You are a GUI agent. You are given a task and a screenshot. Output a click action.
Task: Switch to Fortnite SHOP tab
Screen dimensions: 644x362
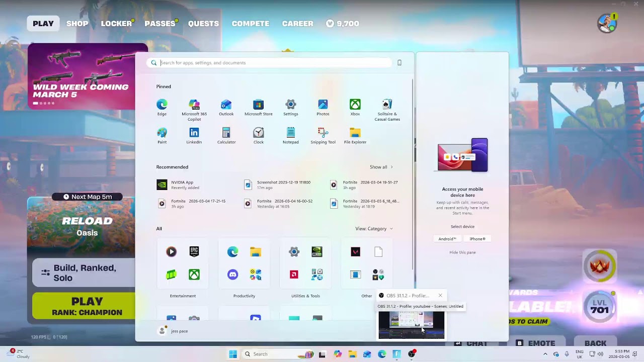[x=77, y=24]
